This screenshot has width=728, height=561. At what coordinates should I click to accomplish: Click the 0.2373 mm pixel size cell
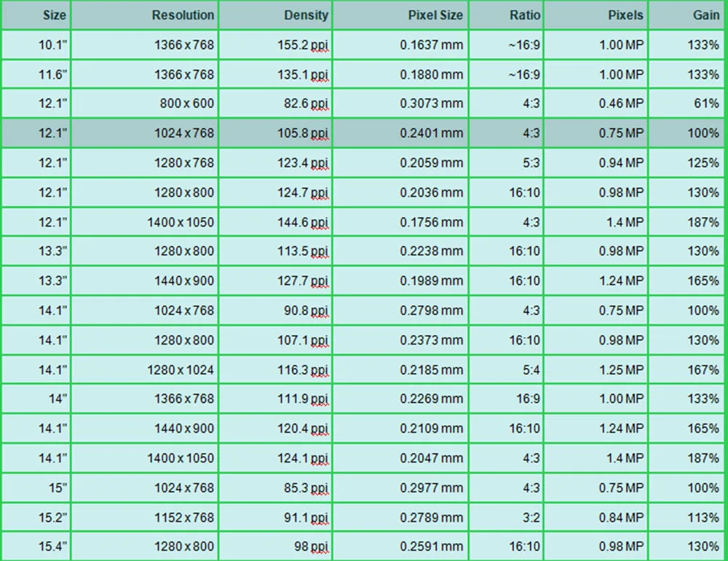pyautogui.click(x=400, y=340)
